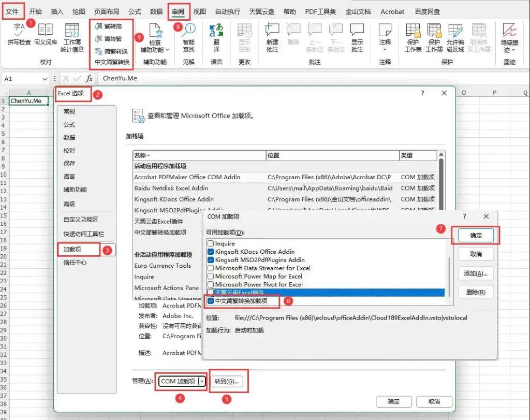Open the COM 加载项 manage dropdown

202,381
